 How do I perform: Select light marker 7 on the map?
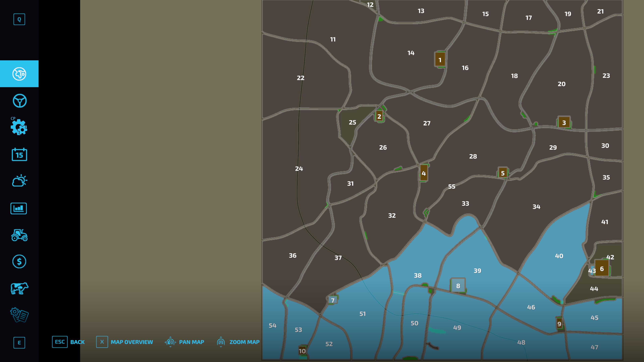333,300
